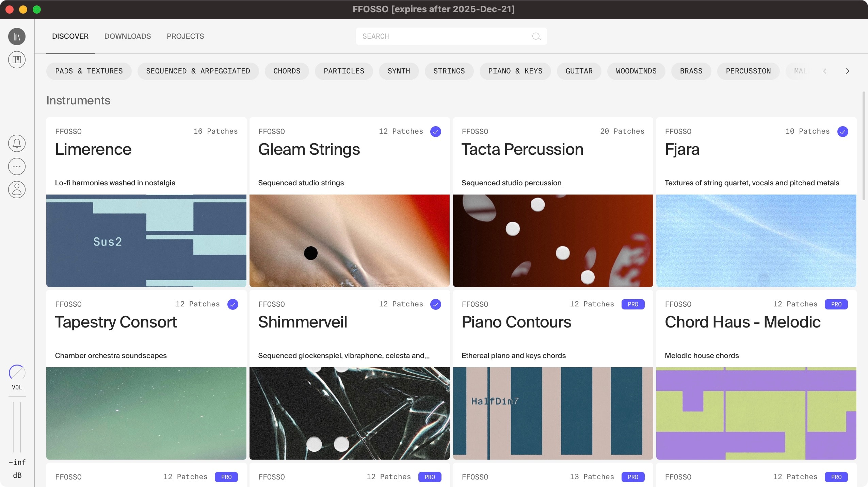Click the VOL knob
The image size is (868, 487).
[x=17, y=372]
